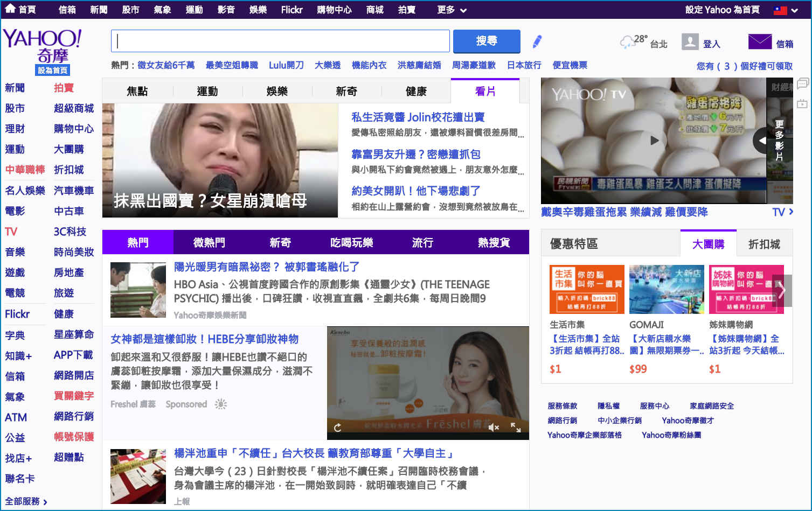Click the crying woman featured news image
The height and width of the screenshot is (511, 812).
[220, 160]
